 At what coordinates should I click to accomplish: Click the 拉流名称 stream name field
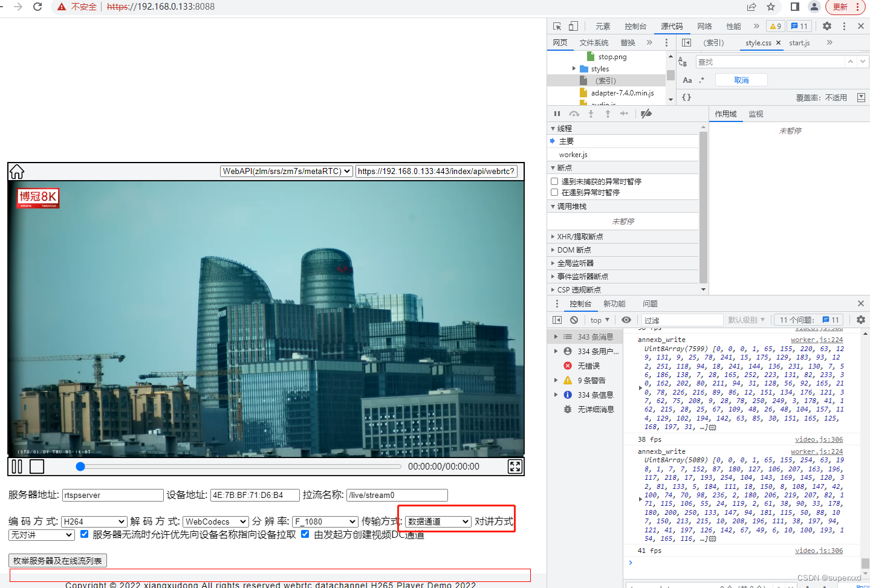pos(397,495)
